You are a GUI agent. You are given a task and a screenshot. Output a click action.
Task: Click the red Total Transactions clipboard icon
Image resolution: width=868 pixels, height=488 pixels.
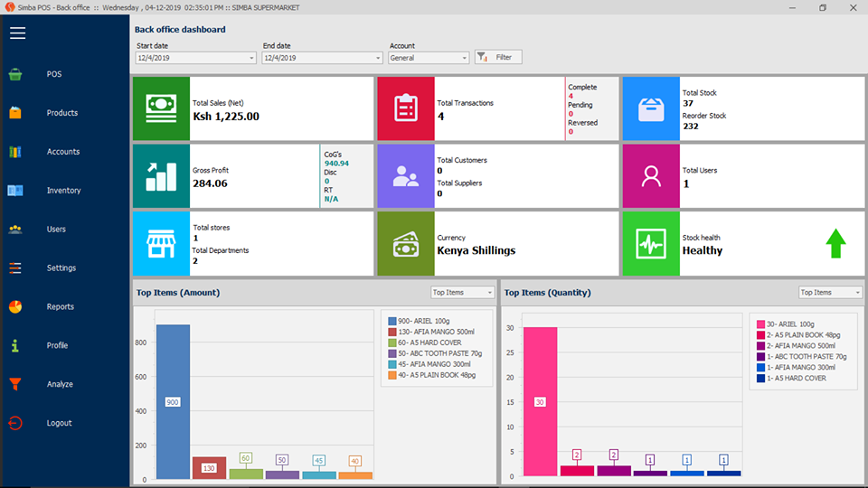tap(406, 108)
